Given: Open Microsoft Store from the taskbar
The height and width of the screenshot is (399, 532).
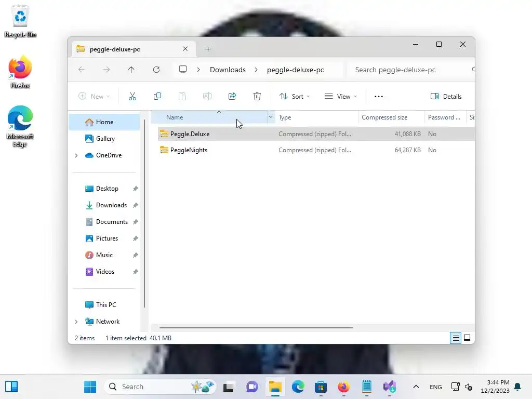Looking at the screenshot, I should [321, 387].
